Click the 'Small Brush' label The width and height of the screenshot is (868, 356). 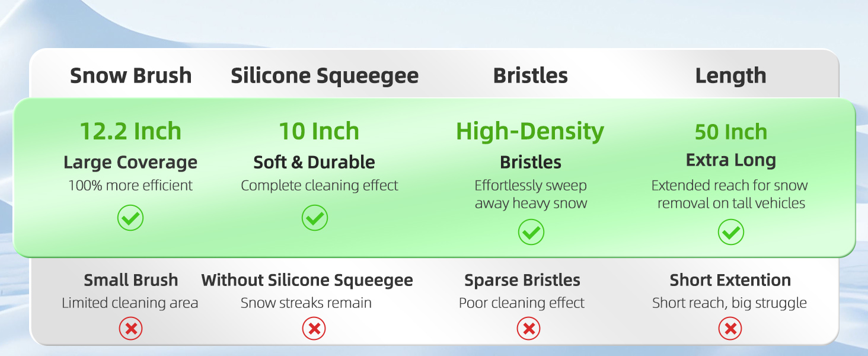[130, 280]
